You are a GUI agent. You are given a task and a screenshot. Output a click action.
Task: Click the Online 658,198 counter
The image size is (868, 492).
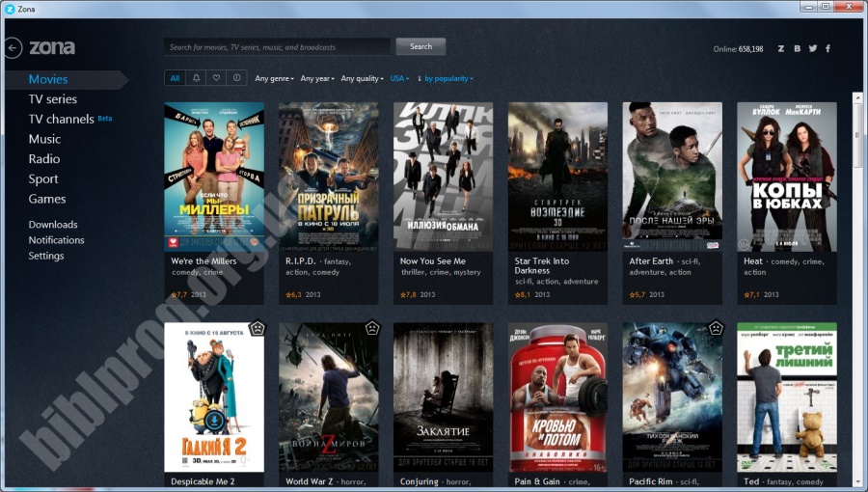click(738, 48)
